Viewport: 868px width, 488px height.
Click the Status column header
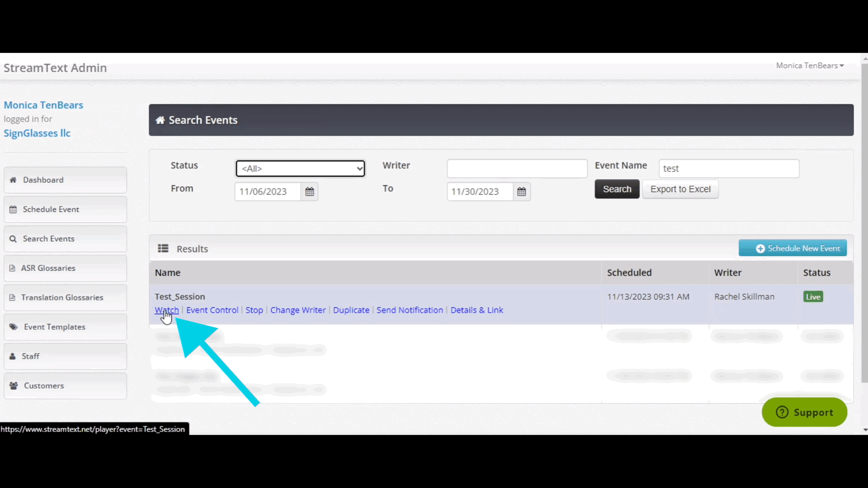[x=816, y=272]
